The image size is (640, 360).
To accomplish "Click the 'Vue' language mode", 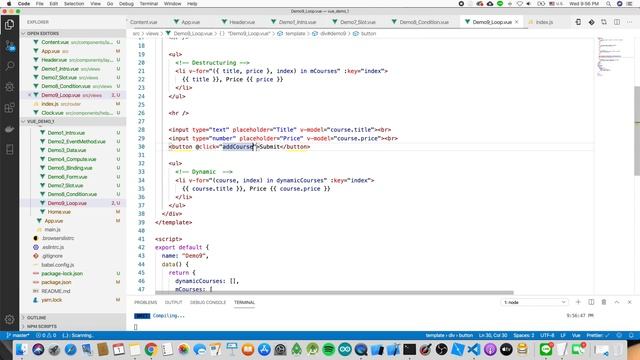I will [x=576, y=335].
